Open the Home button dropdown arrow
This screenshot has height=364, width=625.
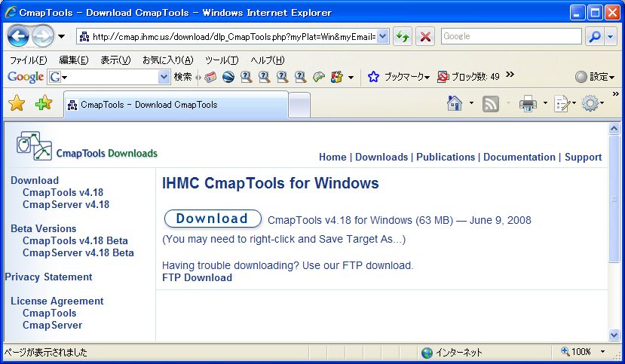(471, 103)
